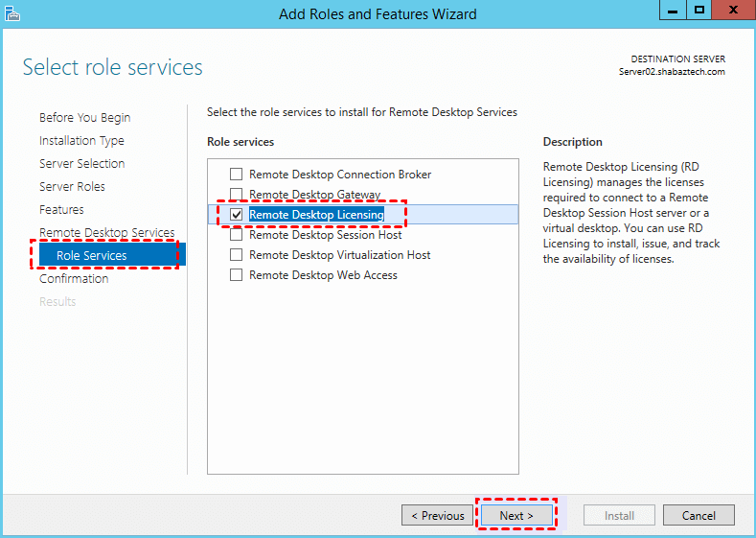This screenshot has width=756, height=538.
Task: Check Remote Desktop Web Access
Action: [237, 275]
